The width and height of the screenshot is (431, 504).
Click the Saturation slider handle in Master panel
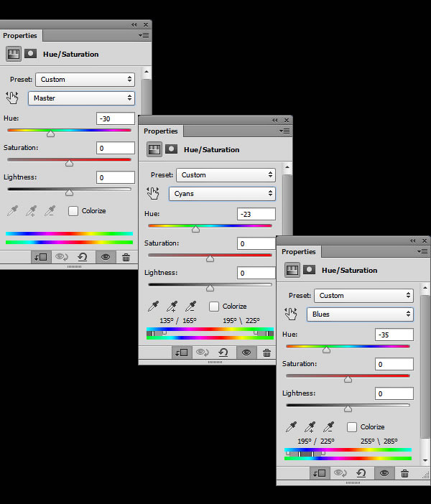coord(69,163)
